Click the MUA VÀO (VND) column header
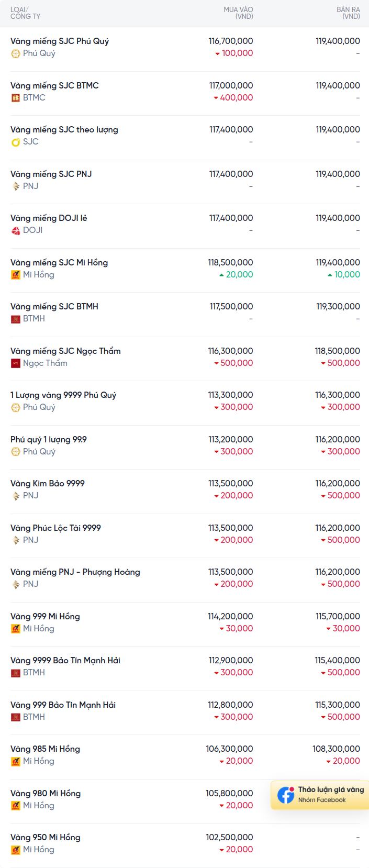Viewport: 369px width, 868px height. pos(239,13)
